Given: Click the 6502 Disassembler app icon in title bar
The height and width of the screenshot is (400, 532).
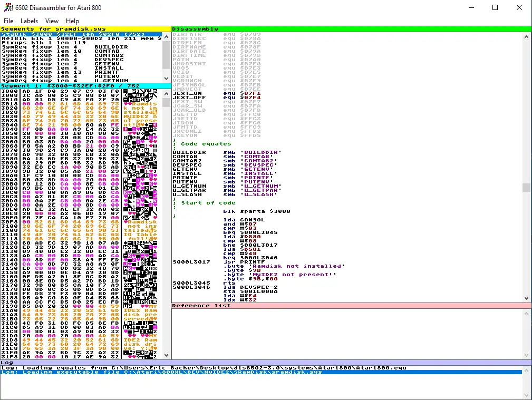Looking at the screenshot, I should [x=8, y=7].
